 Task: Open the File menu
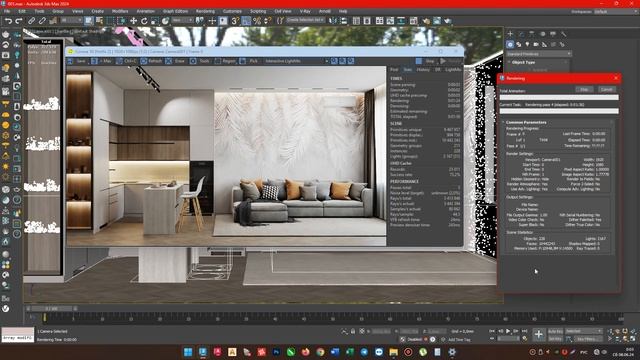click(x=7, y=11)
